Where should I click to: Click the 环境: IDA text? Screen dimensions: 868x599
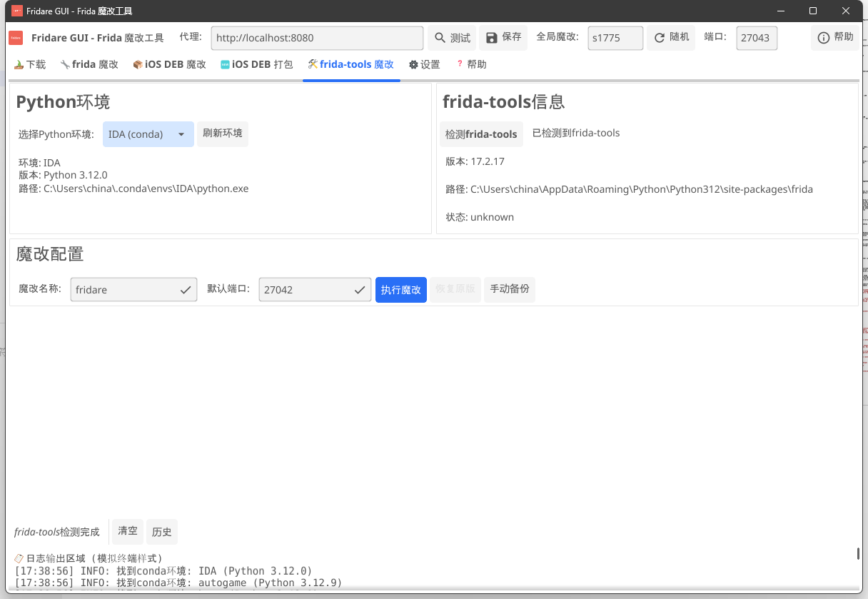click(39, 163)
